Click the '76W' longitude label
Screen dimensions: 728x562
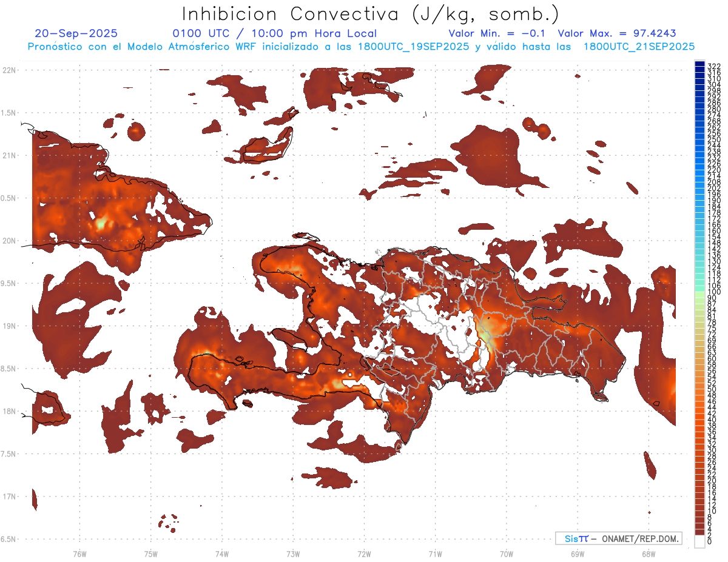point(79,554)
